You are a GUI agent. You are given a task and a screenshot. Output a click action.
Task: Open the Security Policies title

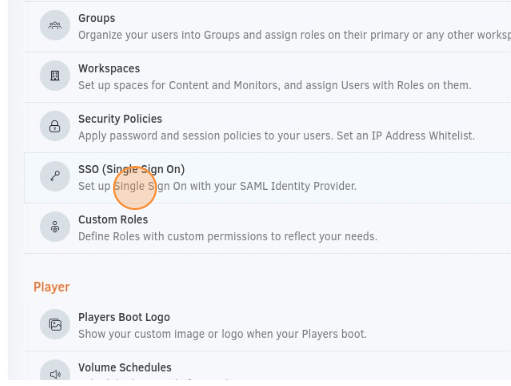coord(120,119)
